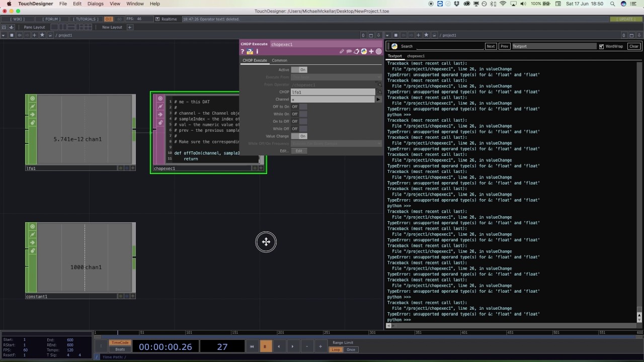Toggle Realtime checkbox
Image resolution: width=644 pixels, height=362 pixels.
157,19
